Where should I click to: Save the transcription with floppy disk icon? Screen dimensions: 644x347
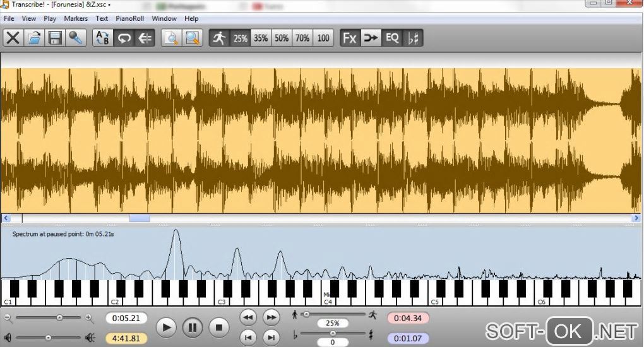tap(55, 38)
